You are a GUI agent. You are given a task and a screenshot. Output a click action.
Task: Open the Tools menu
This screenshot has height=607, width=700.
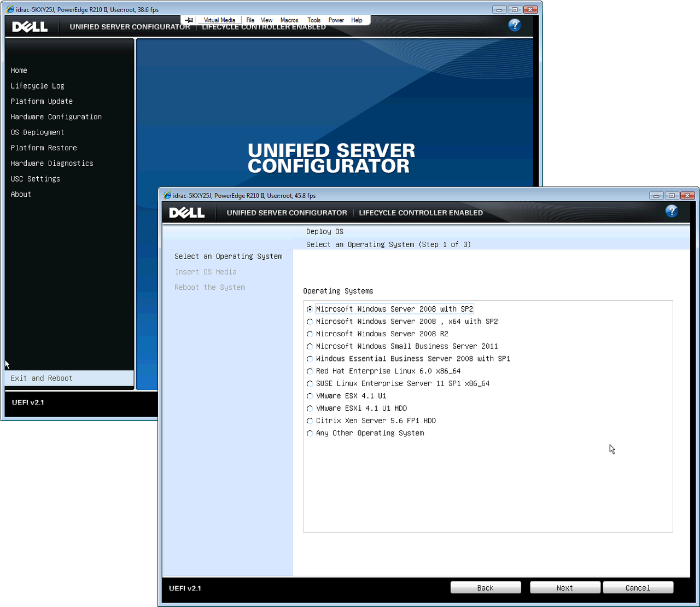point(314,20)
